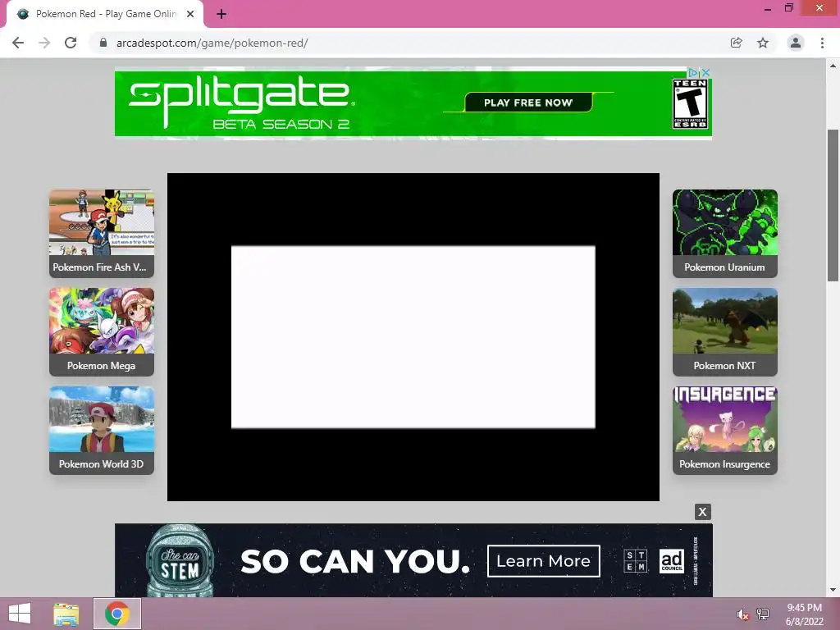This screenshot has height=630, width=840.
Task: Open Pokemon Insurgence game thumbnail
Action: [x=725, y=431]
